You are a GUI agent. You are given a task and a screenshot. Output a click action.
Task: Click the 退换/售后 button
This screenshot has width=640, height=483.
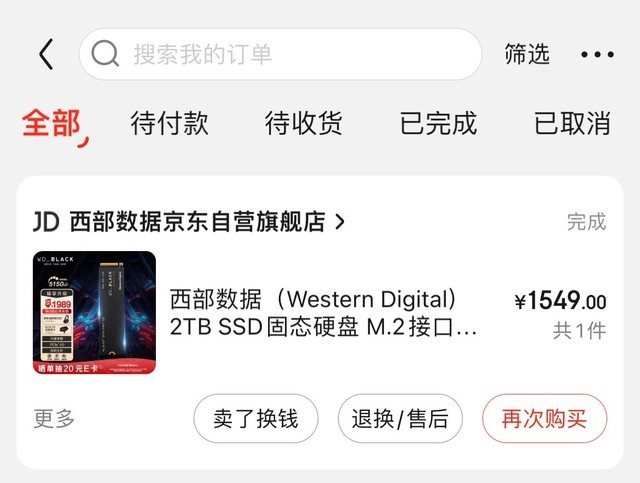pos(400,418)
